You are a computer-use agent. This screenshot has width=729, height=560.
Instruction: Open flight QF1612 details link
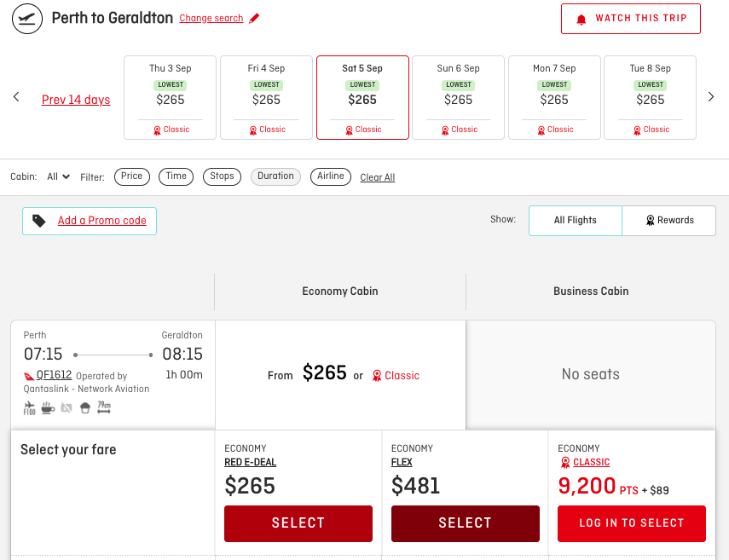coord(54,375)
